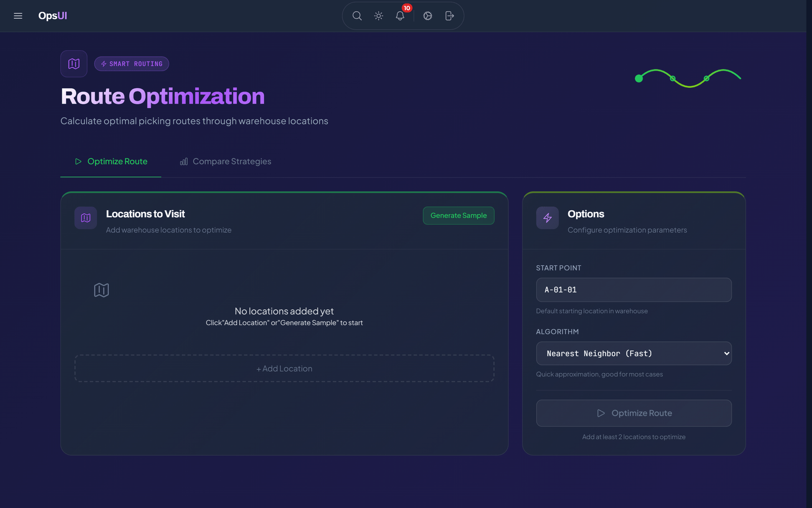Click the OpsUI logo
812x508 pixels.
tap(53, 16)
